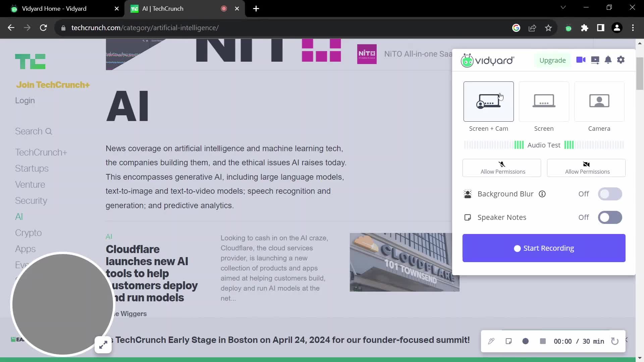Restart recording with the refresh icon
This screenshot has height=362, width=644.
point(614,341)
